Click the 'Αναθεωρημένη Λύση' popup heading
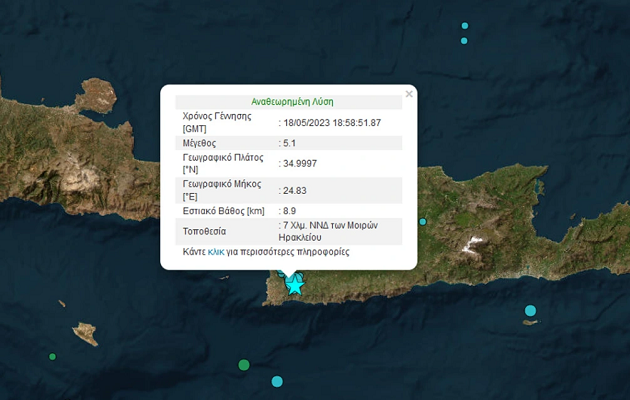 [289, 102]
